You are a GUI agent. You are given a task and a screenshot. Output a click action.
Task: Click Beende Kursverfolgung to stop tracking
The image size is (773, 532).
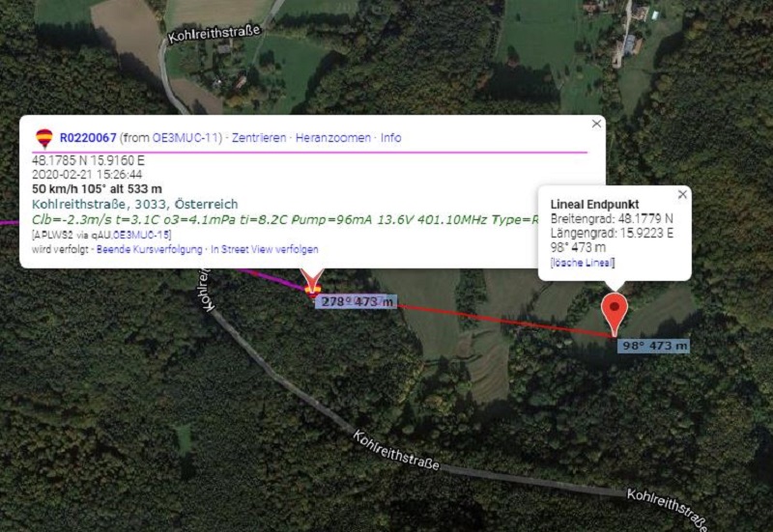coord(150,249)
